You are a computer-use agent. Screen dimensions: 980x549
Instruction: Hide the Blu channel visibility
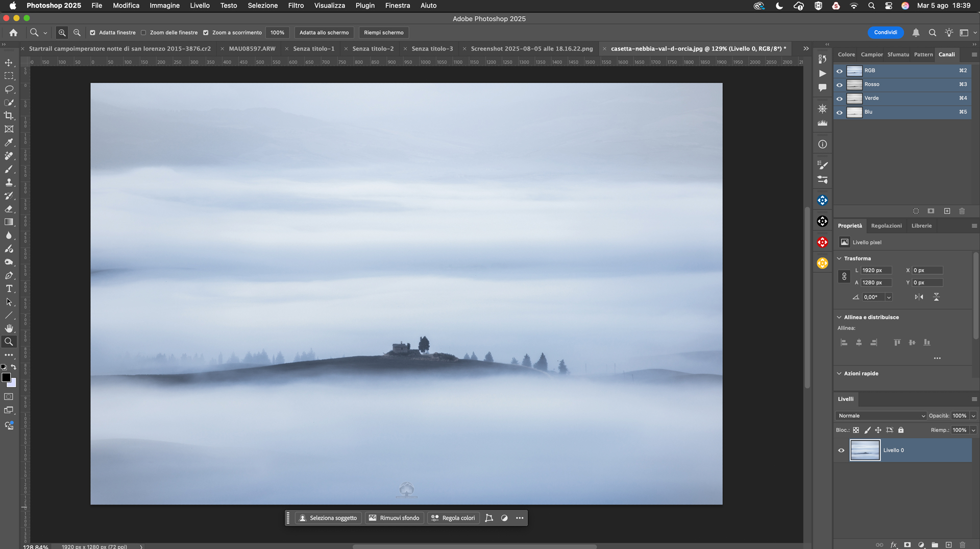click(x=840, y=112)
